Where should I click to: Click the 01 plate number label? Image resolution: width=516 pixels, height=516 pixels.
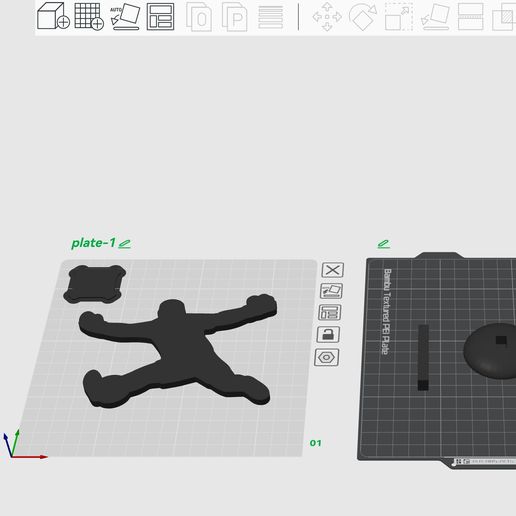(x=315, y=443)
